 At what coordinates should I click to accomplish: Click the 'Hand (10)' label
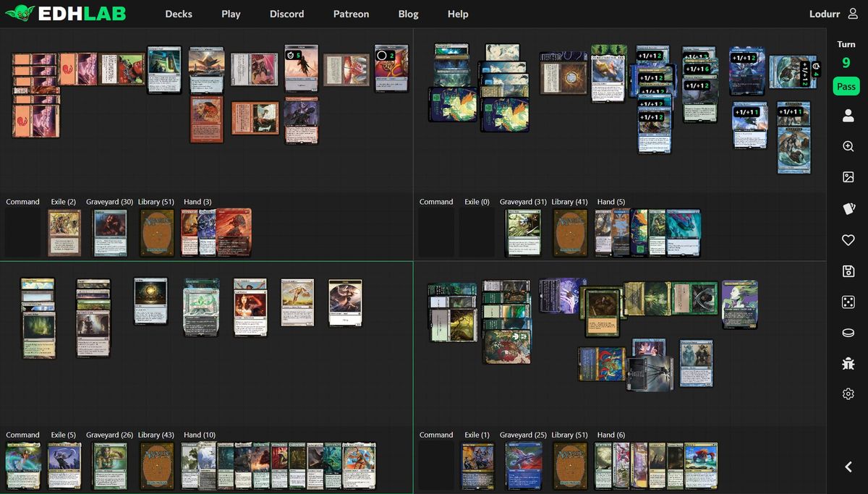click(200, 435)
